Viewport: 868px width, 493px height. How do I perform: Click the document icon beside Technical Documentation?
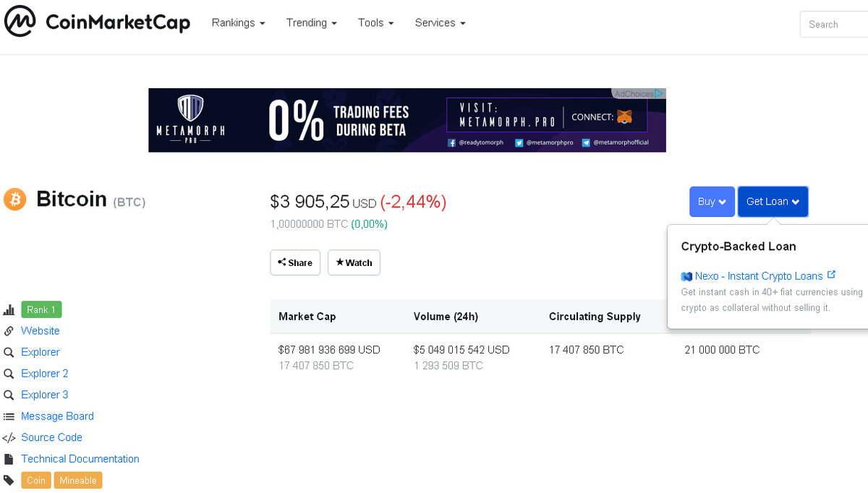[9, 459]
